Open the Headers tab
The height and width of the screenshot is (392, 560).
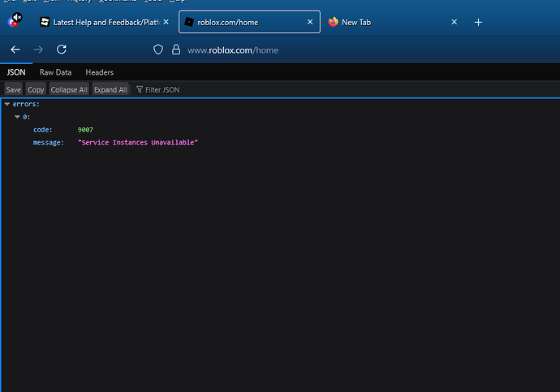click(99, 72)
